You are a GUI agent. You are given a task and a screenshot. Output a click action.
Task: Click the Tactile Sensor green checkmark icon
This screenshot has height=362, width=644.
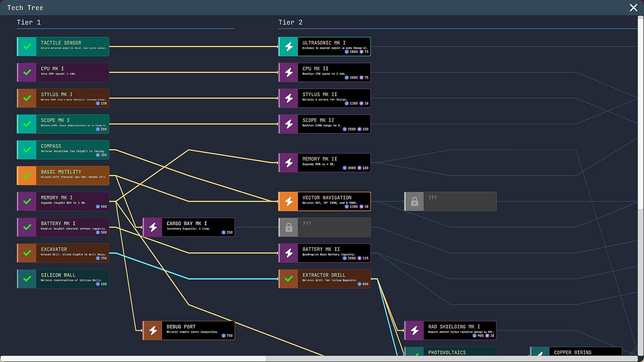[27, 47]
